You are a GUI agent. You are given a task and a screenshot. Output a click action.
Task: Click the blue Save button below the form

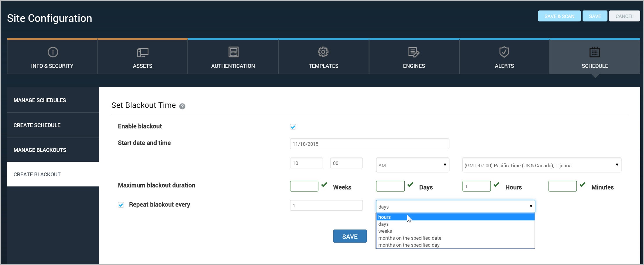tap(350, 236)
